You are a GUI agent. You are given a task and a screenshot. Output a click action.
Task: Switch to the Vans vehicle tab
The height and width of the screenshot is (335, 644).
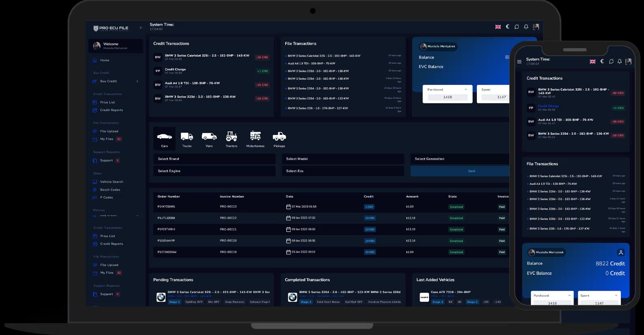[x=209, y=138]
